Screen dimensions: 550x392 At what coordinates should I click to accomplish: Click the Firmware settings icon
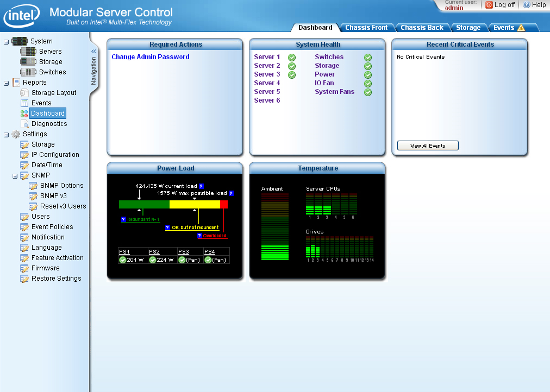pos(24,268)
